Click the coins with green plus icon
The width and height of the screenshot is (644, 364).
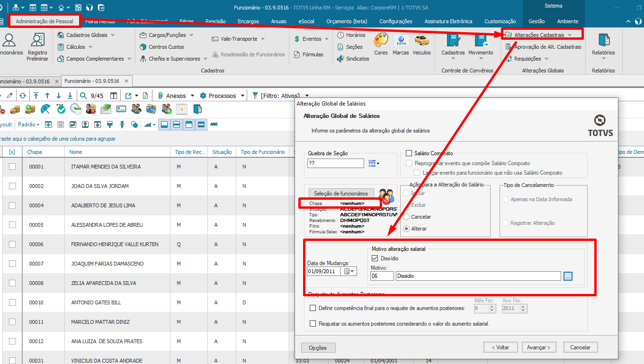tap(30, 109)
